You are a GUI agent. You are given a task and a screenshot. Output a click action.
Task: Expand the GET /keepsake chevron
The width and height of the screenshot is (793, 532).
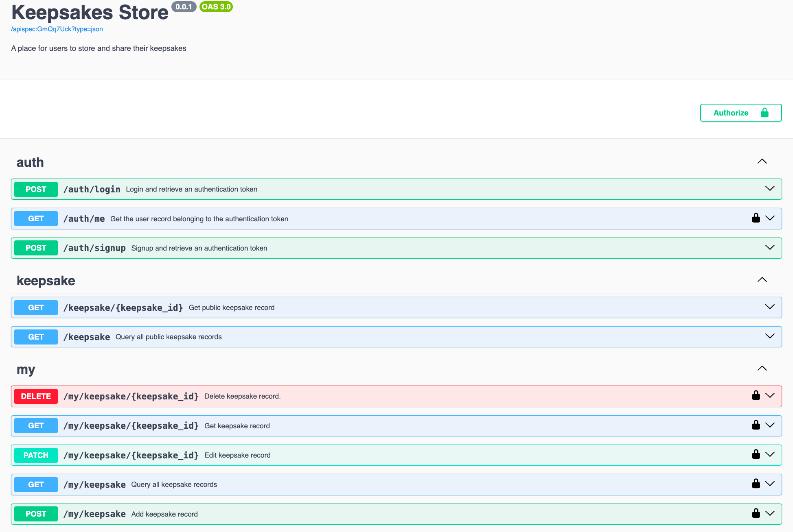point(770,336)
